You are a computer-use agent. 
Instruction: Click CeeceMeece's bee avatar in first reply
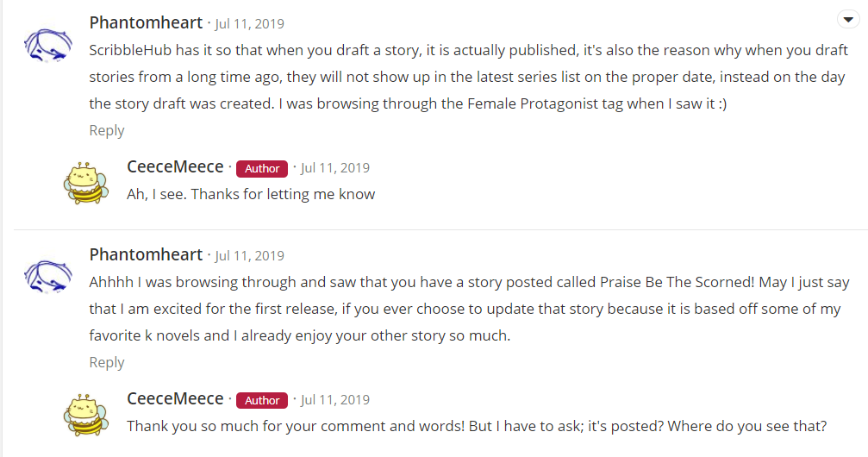(86, 180)
